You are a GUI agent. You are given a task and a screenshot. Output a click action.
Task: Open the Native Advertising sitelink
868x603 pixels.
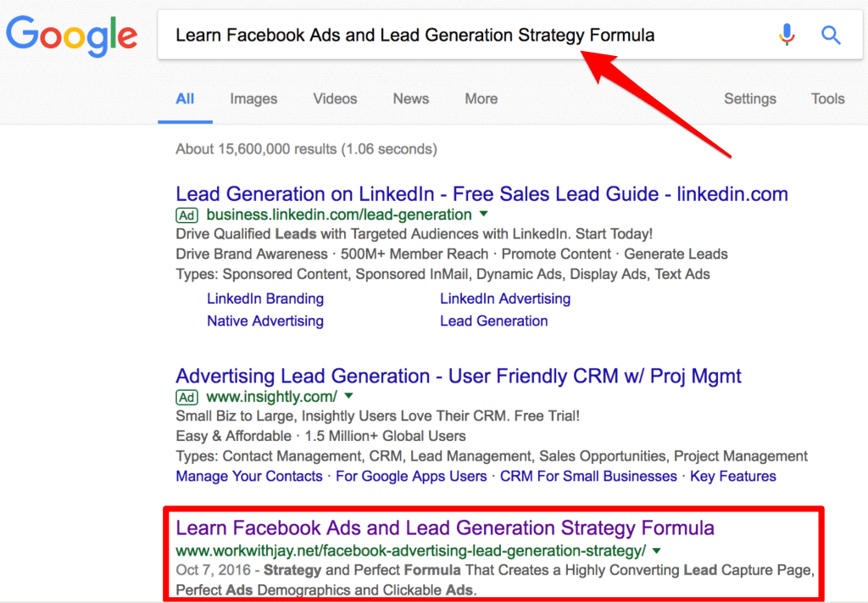click(265, 321)
